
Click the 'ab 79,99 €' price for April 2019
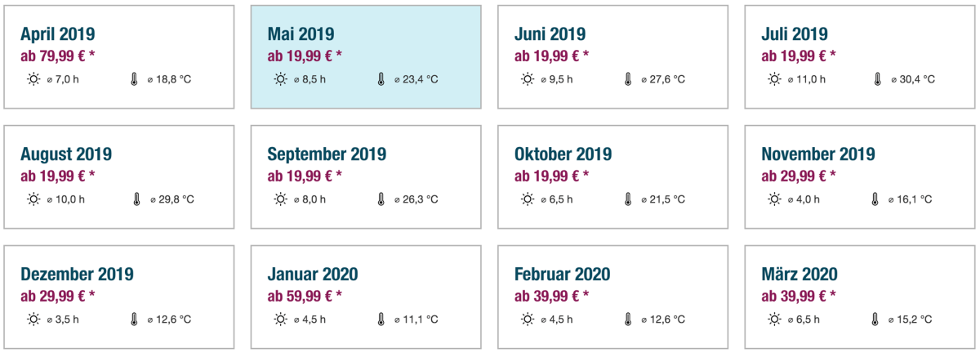(57, 56)
